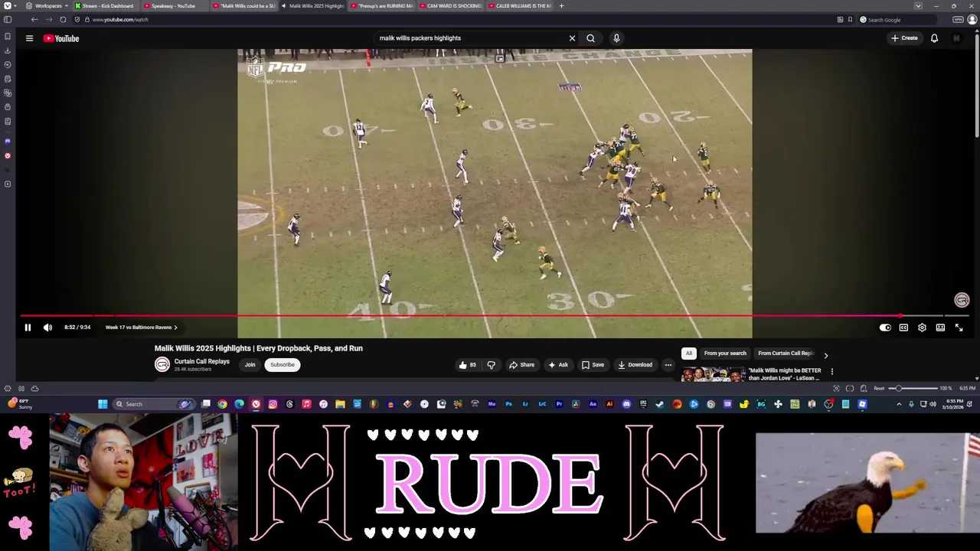Screen dimensions: 980x551
Task: Reset the browser zoom level
Action: pos(879,389)
